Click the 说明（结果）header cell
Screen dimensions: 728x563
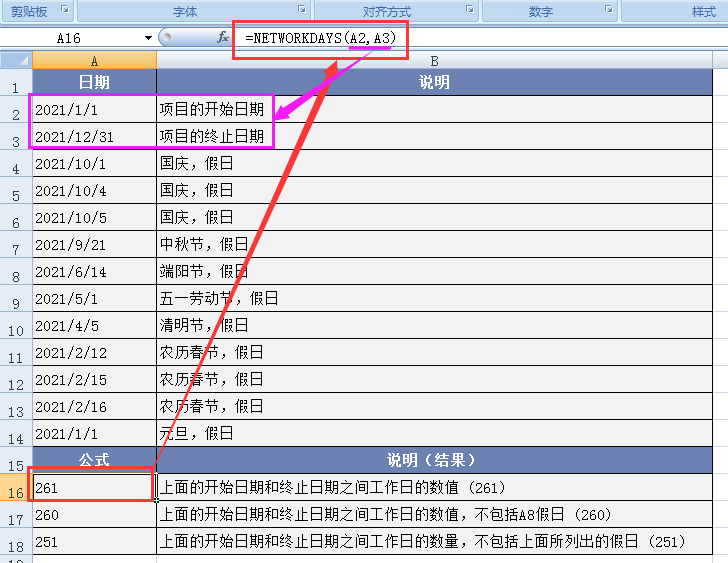pyautogui.click(x=434, y=460)
